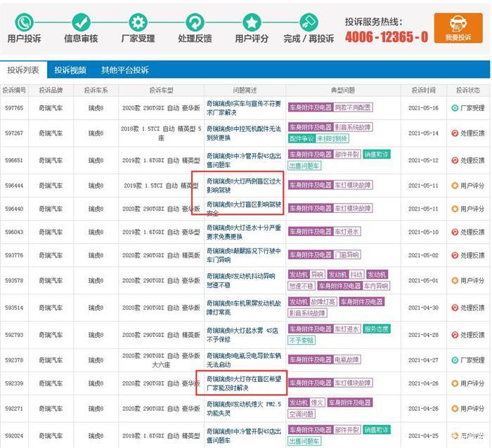Click the 门窗异响 problem tag

(347, 255)
